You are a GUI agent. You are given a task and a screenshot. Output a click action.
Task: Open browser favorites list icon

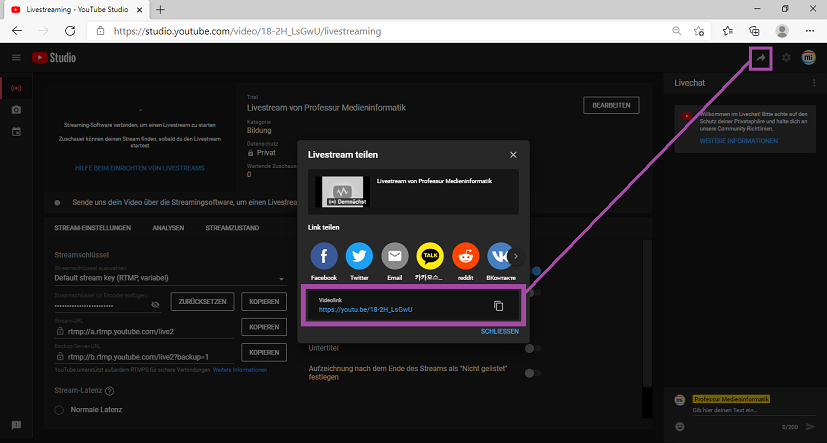point(728,31)
